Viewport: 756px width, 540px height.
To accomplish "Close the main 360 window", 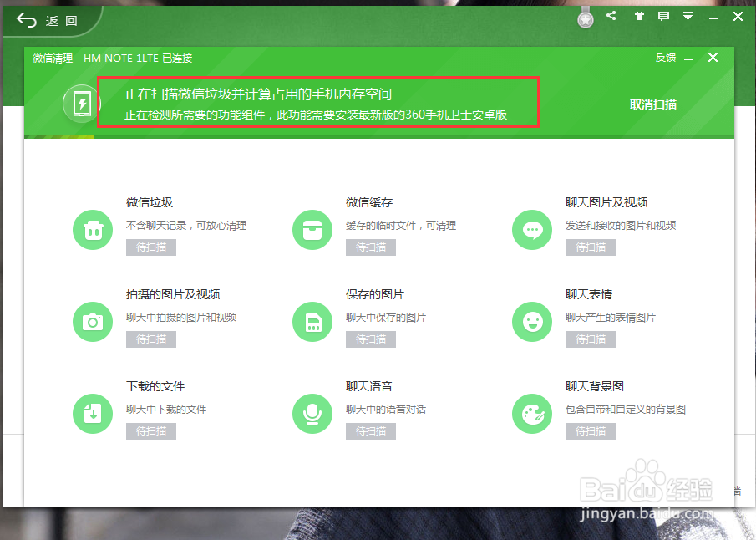I will click(738, 17).
